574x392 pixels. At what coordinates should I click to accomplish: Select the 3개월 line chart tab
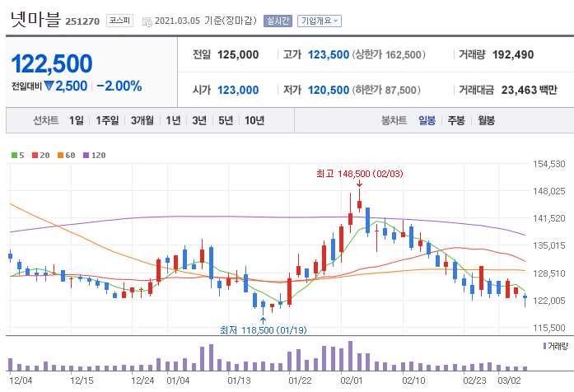[x=142, y=120]
